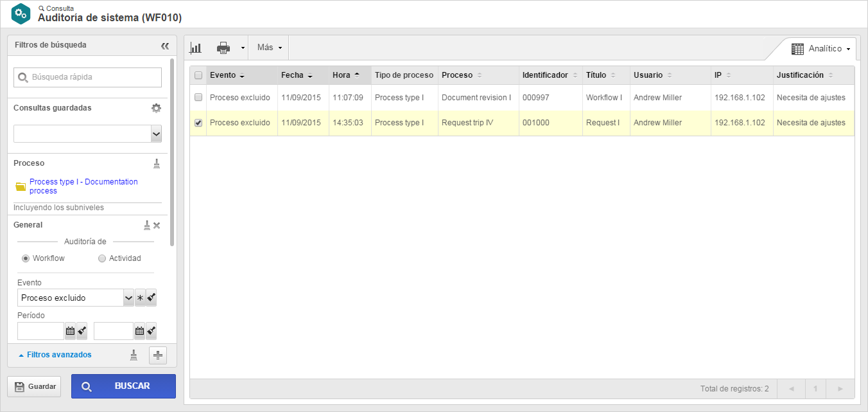Click the Guardar button
The width and height of the screenshot is (868, 412).
tap(34, 386)
